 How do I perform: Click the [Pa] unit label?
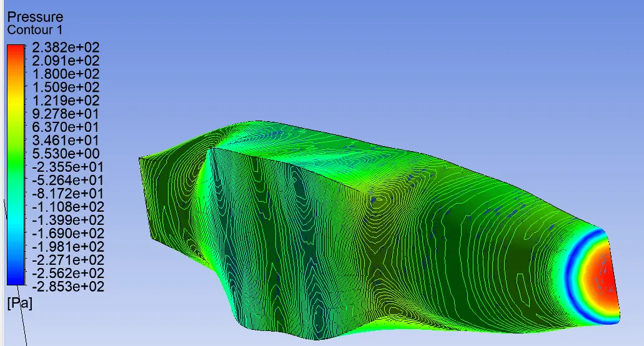(x=19, y=304)
